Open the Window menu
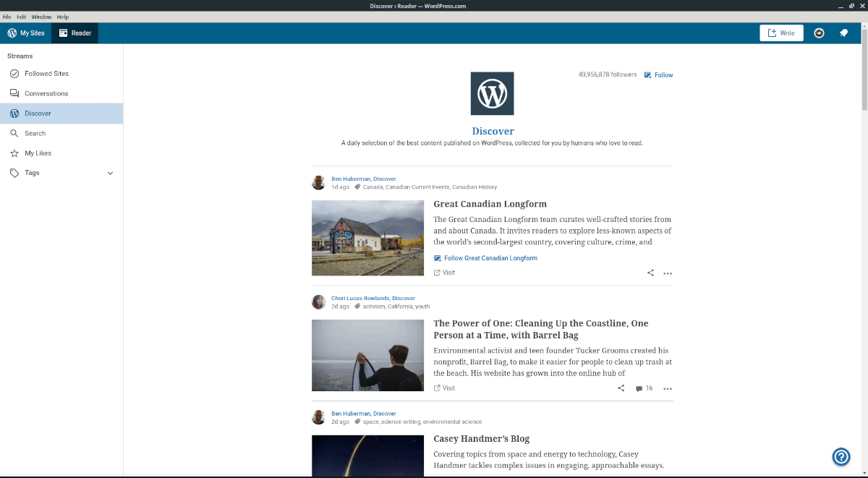The height and width of the screenshot is (478, 868). 41,16
